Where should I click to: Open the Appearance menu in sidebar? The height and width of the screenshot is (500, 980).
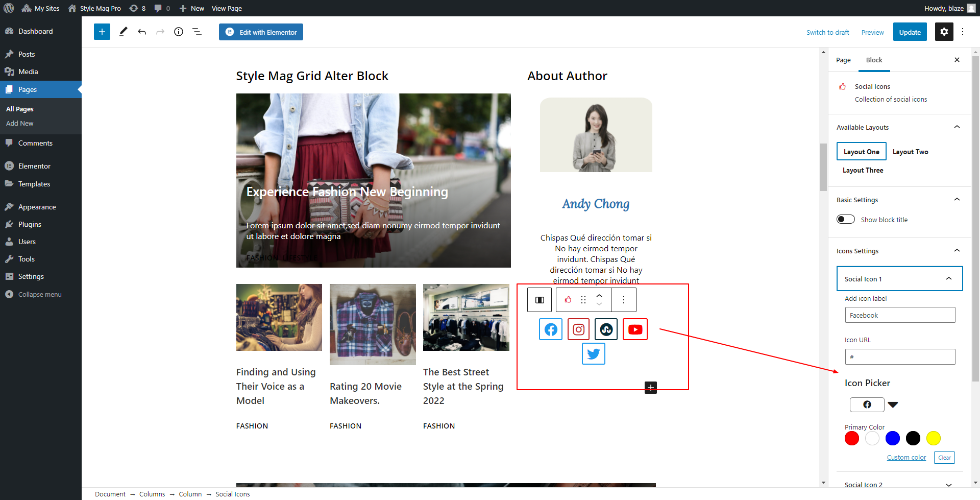(37, 207)
